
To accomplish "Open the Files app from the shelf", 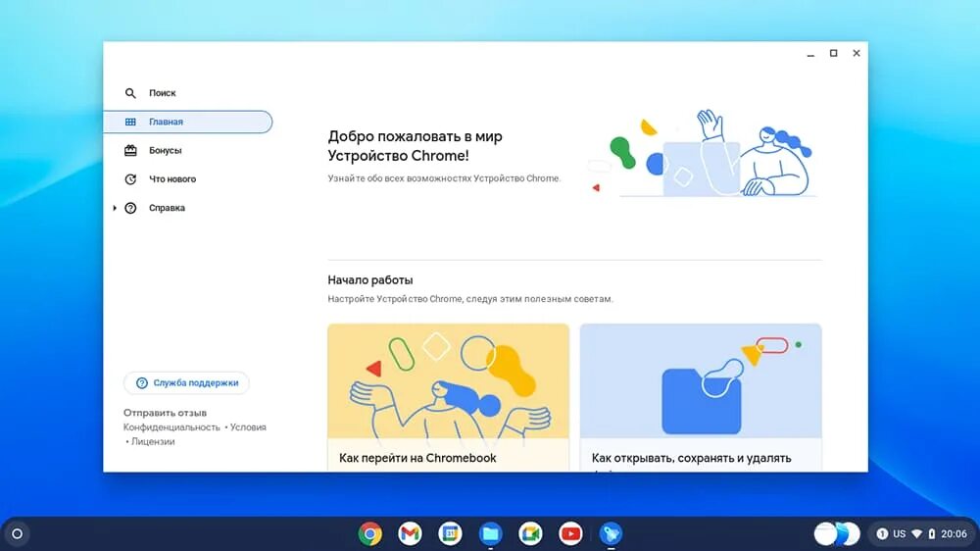I will coord(491,533).
